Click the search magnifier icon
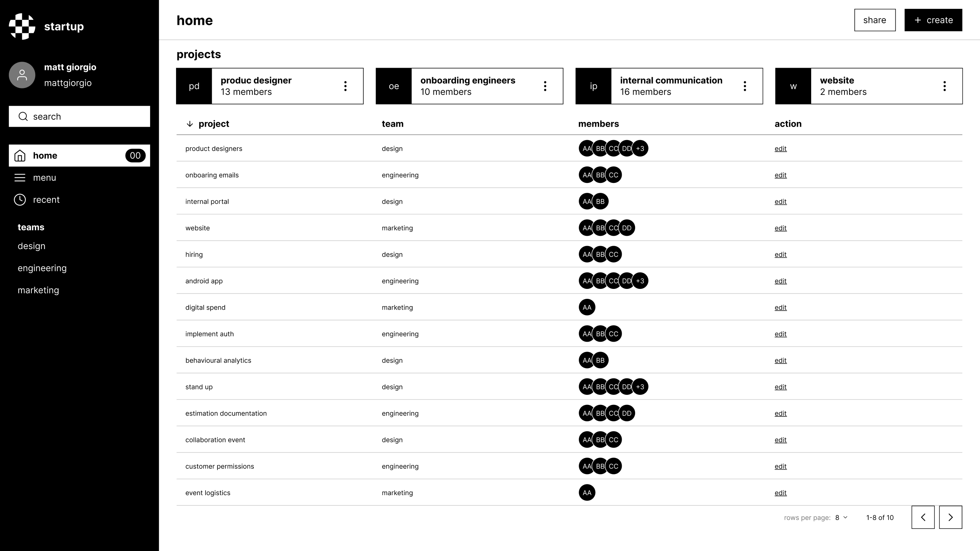Image resolution: width=980 pixels, height=551 pixels. (x=23, y=116)
